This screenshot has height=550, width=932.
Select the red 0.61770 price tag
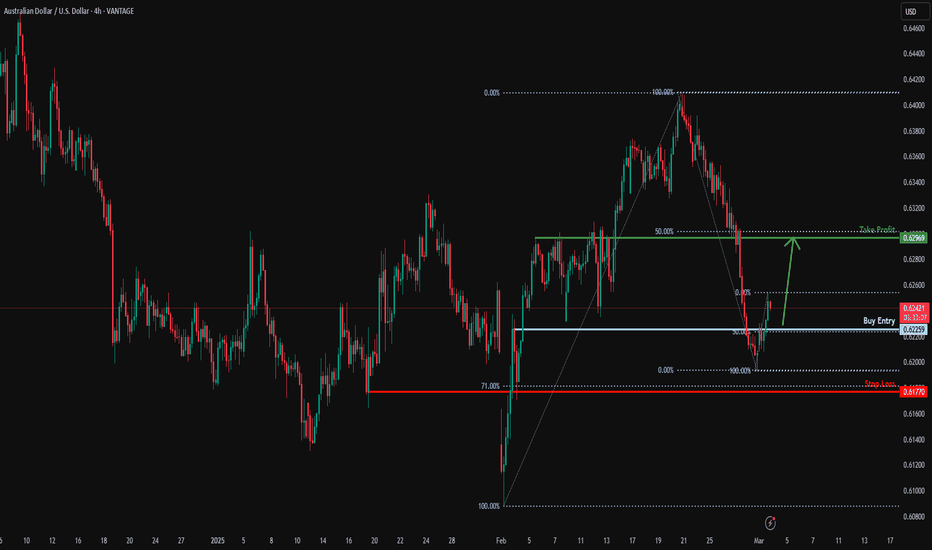click(x=914, y=392)
